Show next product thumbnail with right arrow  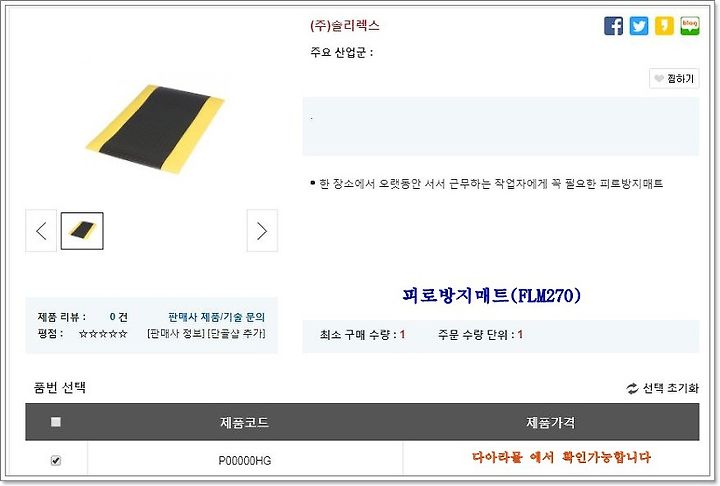click(x=262, y=231)
